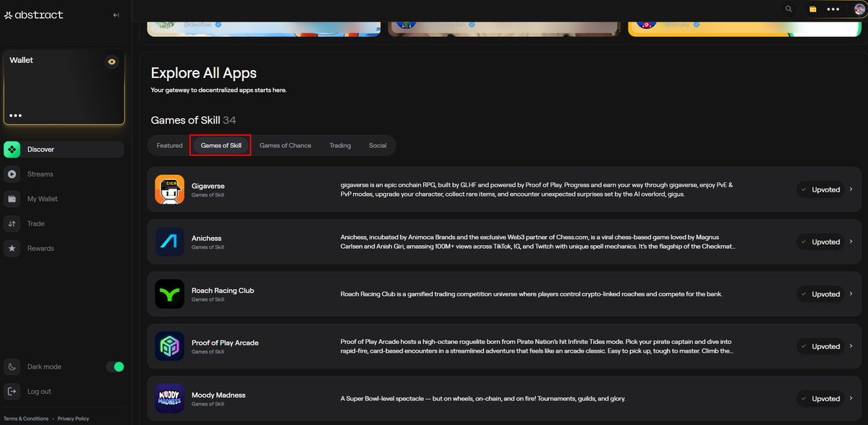This screenshot has height=425, width=868.
Task: Toggle Upvoted for Proof of Play Arcade
Action: (x=820, y=346)
